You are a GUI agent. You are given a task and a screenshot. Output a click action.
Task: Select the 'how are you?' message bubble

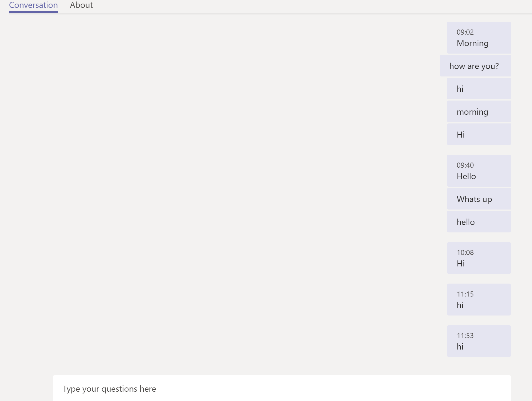[x=475, y=66]
